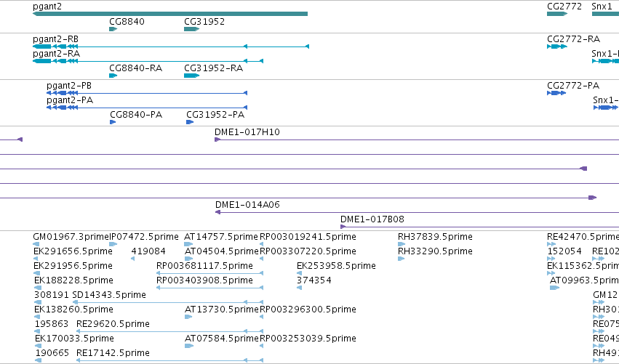The width and height of the screenshot is (619, 364).
Task: Click the GM01967.3prime EST label
Action: pos(71,237)
